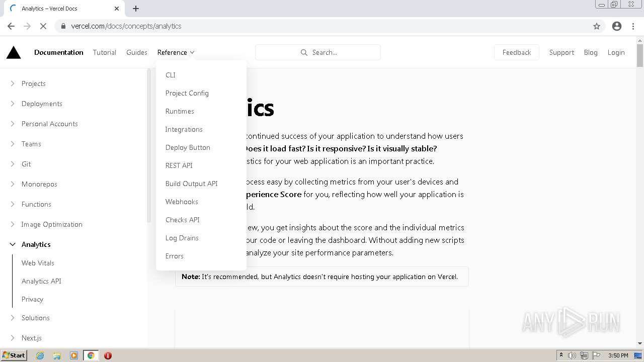
Task: Click the red Opera taskbar icon
Action: (108, 355)
